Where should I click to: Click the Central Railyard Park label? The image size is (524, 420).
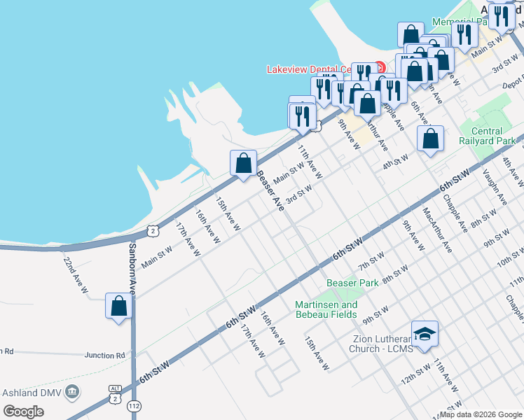(488, 136)
